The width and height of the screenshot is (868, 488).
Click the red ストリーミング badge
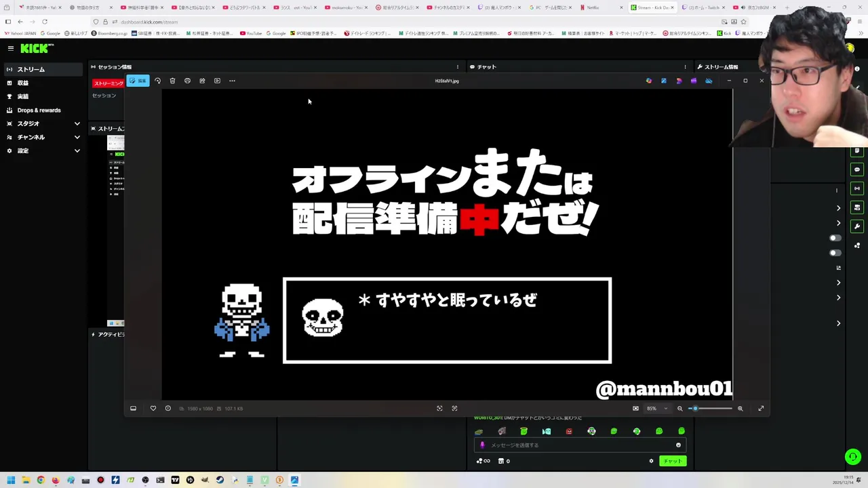(x=108, y=83)
